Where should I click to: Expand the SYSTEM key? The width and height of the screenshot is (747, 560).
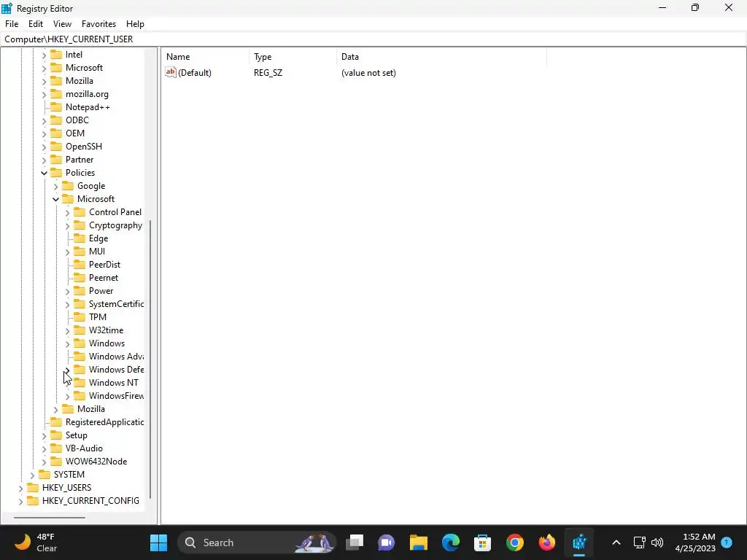[32, 475]
